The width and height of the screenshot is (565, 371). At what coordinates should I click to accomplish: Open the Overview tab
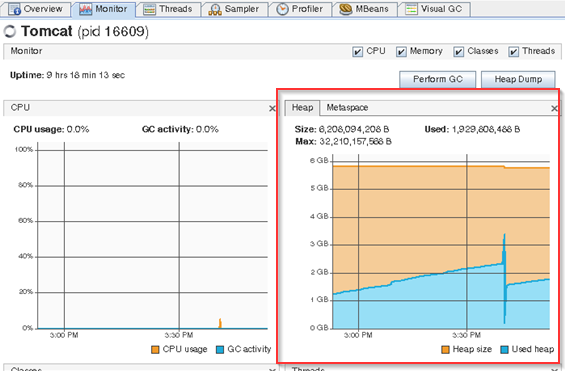point(35,9)
